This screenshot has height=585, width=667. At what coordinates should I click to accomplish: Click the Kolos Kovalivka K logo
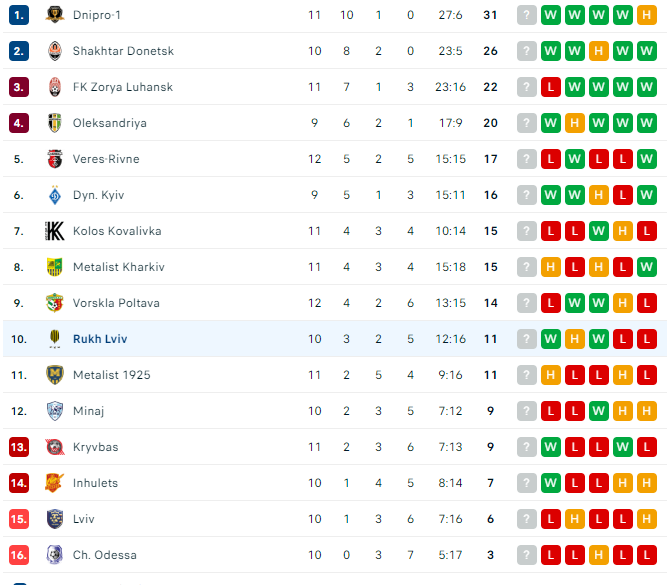tap(54, 231)
